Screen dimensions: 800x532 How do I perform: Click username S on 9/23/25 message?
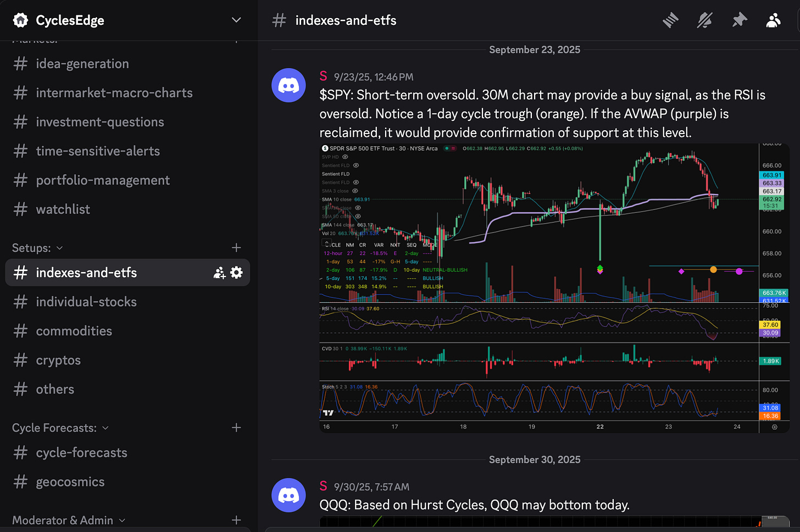click(323, 76)
